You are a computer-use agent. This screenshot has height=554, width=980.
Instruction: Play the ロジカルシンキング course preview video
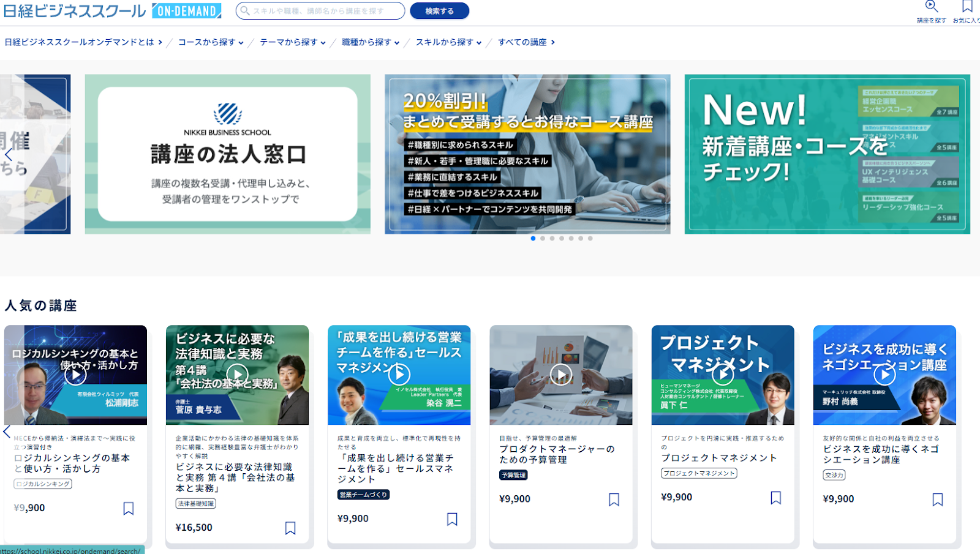point(75,375)
